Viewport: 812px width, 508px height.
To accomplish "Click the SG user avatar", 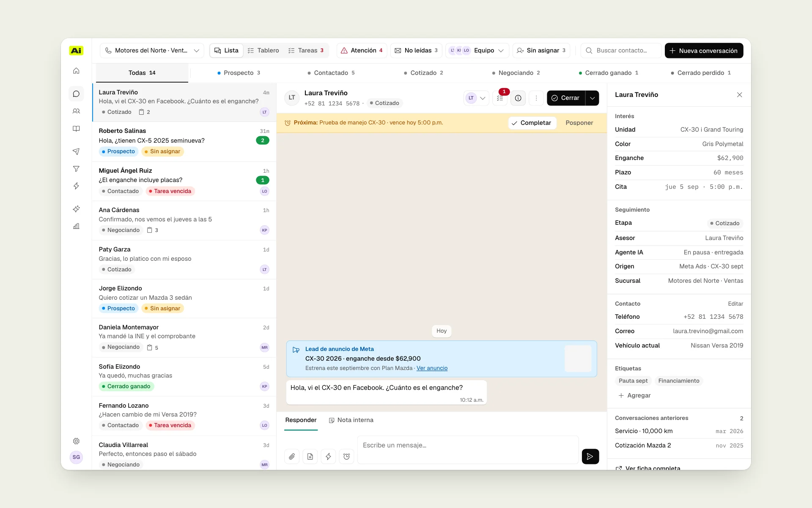I will (76, 457).
